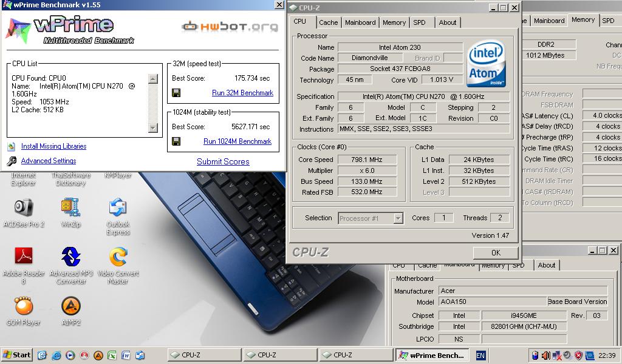Viewport: 622px width, 364px height.
Task: Click the Southbridge field 82801GHM (ICH7-M/U)
Action: tap(524, 326)
